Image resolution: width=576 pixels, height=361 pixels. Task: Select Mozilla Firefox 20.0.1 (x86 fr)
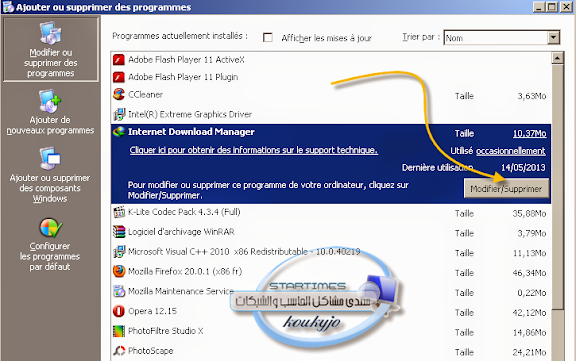click(x=185, y=271)
